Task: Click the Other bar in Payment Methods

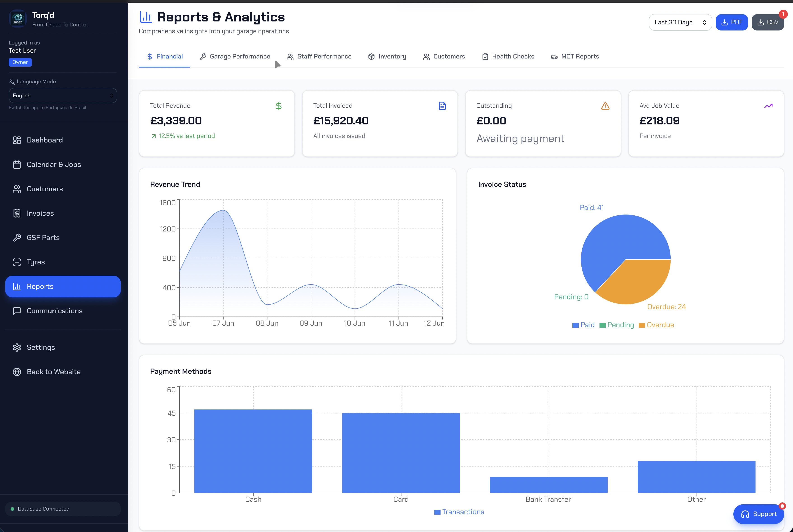Action: click(x=697, y=477)
